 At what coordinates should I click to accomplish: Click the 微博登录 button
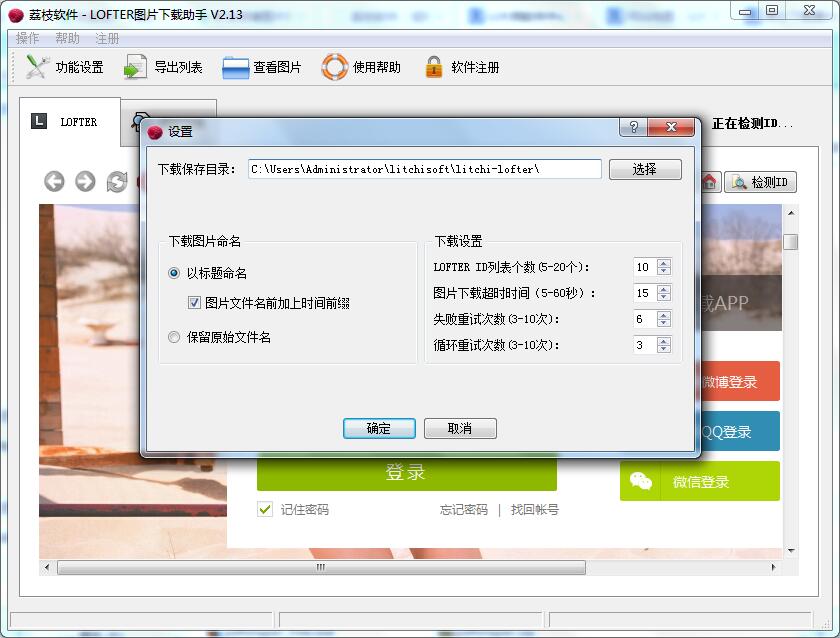tap(739, 381)
